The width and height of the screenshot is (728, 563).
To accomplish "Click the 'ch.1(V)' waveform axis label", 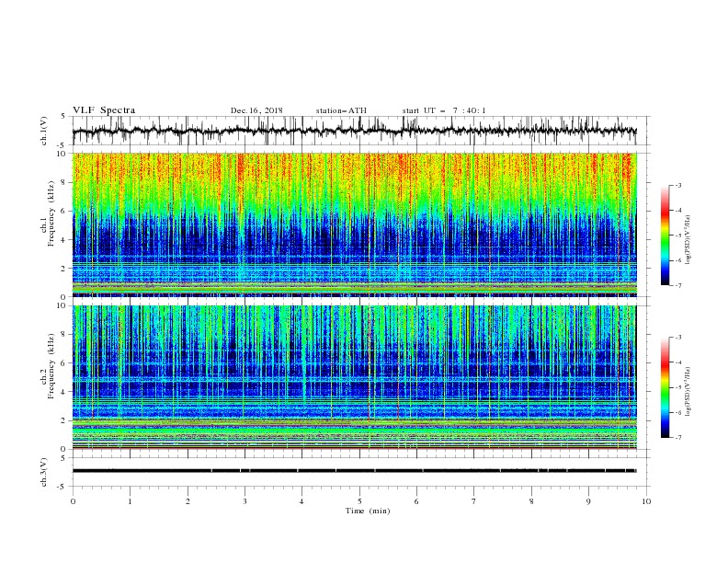I will tap(44, 131).
